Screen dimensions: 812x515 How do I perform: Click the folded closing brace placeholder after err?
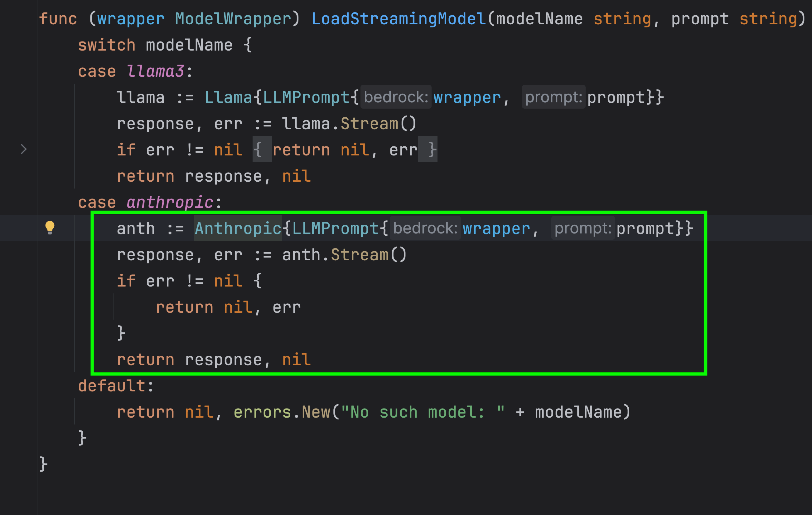pyautogui.click(x=428, y=150)
